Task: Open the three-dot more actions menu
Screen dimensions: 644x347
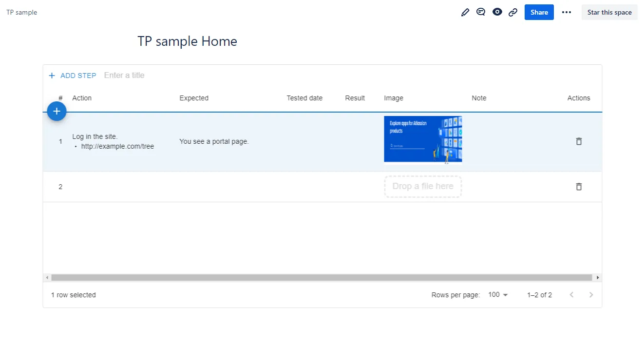Action: (566, 12)
